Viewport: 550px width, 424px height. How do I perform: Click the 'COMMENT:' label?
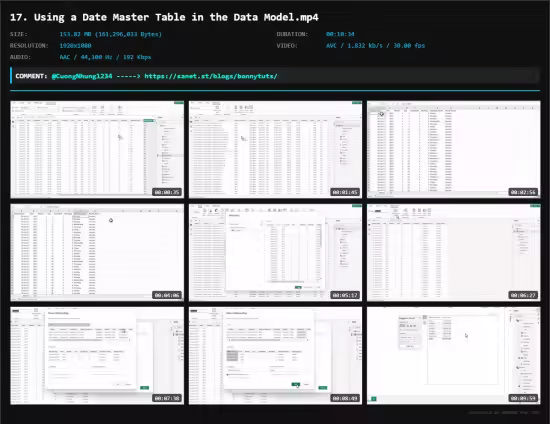pos(31,76)
